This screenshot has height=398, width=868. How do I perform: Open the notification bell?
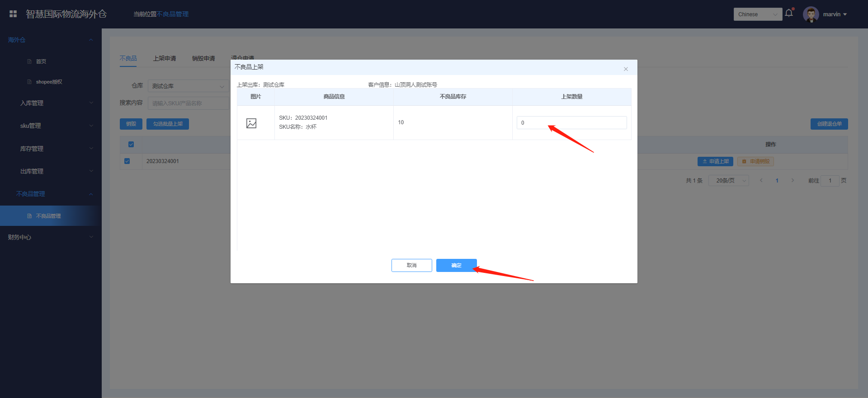(789, 13)
